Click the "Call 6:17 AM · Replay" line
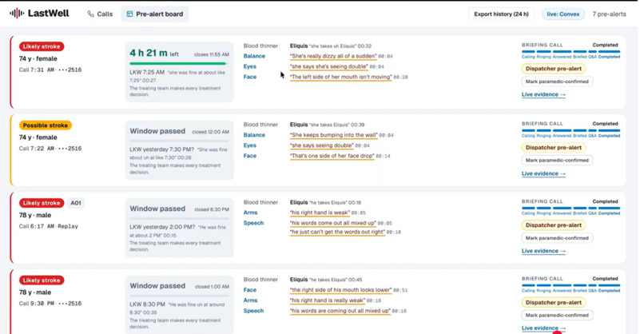This screenshot has height=334, width=644. click(49, 226)
